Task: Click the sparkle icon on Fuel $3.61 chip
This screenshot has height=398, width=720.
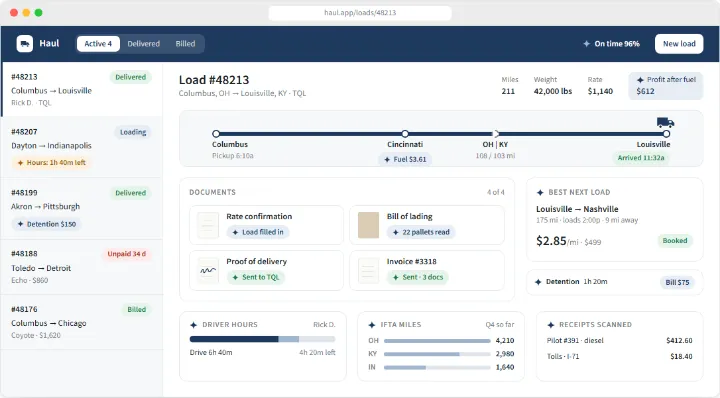Action: pos(387,159)
